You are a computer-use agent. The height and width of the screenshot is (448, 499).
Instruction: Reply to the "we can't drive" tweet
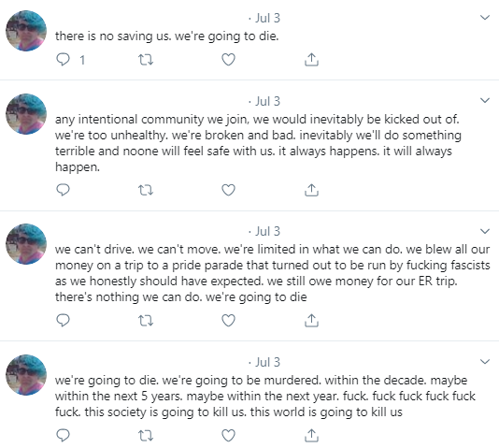pos(63,320)
